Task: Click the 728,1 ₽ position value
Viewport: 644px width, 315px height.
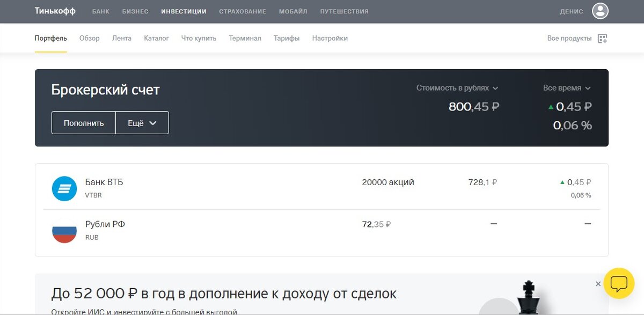Action: click(x=482, y=182)
